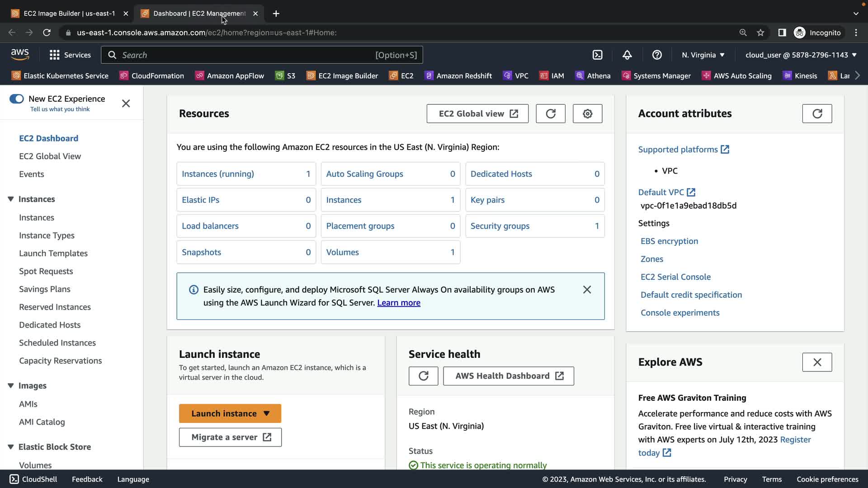
Task: Refresh the Account attributes panel
Action: click(x=816, y=114)
